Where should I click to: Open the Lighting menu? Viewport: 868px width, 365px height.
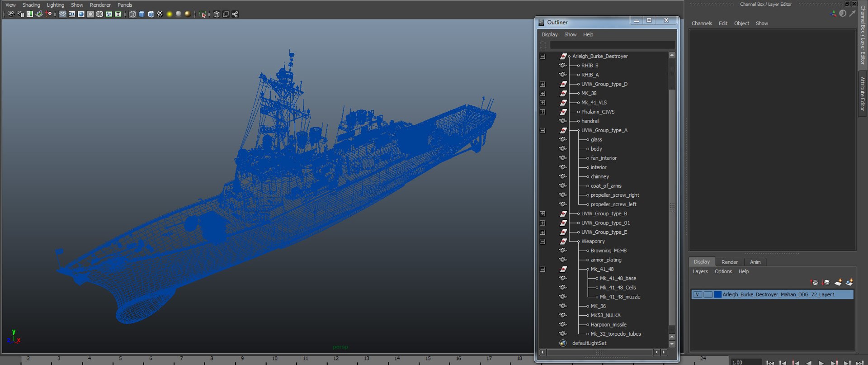pos(56,5)
